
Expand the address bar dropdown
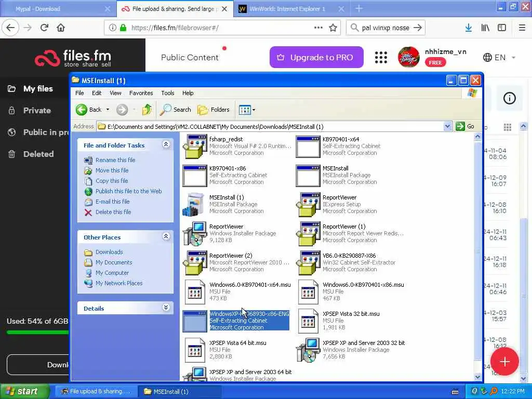(x=447, y=126)
